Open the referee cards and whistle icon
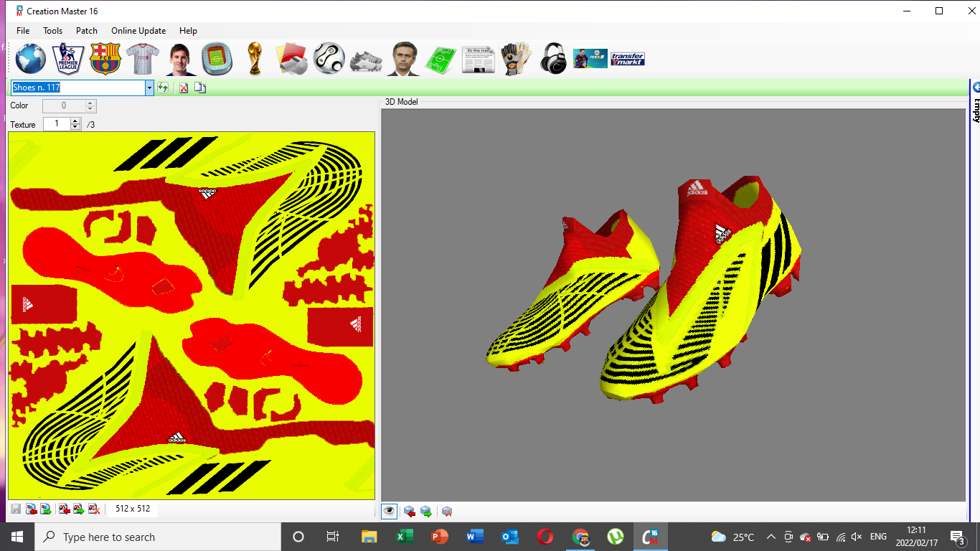Viewport: 980px width, 551px height. (x=292, y=59)
